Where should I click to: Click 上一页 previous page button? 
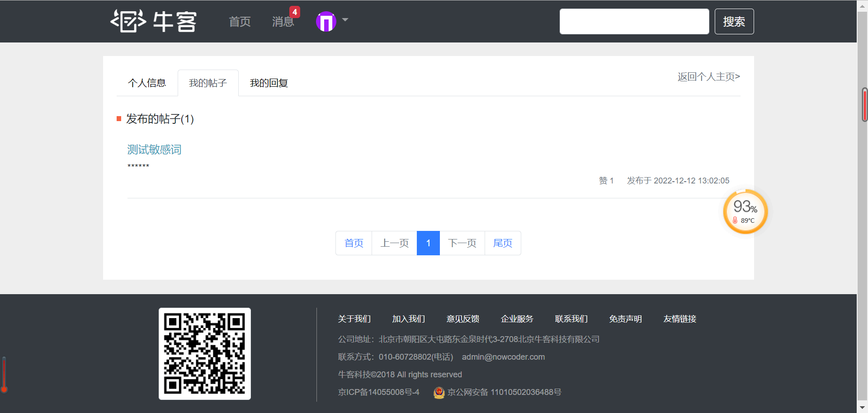pyautogui.click(x=395, y=243)
